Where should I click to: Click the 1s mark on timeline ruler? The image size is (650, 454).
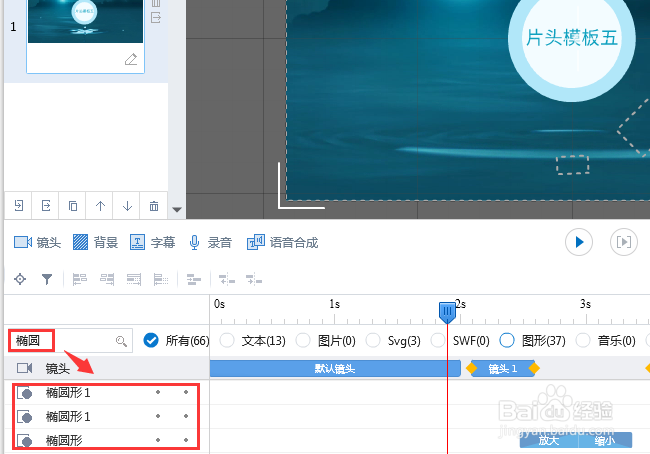[334, 304]
